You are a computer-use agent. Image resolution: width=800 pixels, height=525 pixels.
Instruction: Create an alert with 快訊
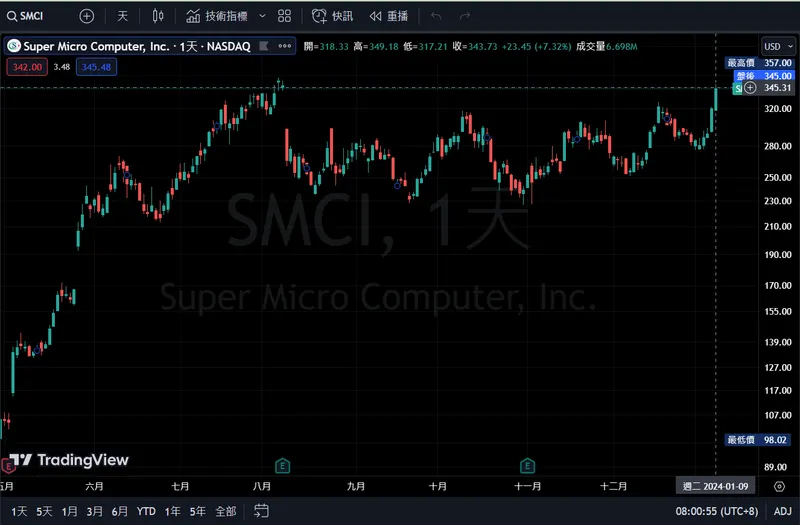[332, 16]
